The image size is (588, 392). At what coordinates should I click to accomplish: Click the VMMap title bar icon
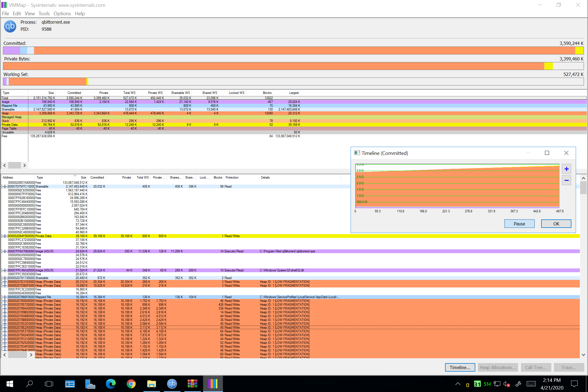tap(4, 5)
